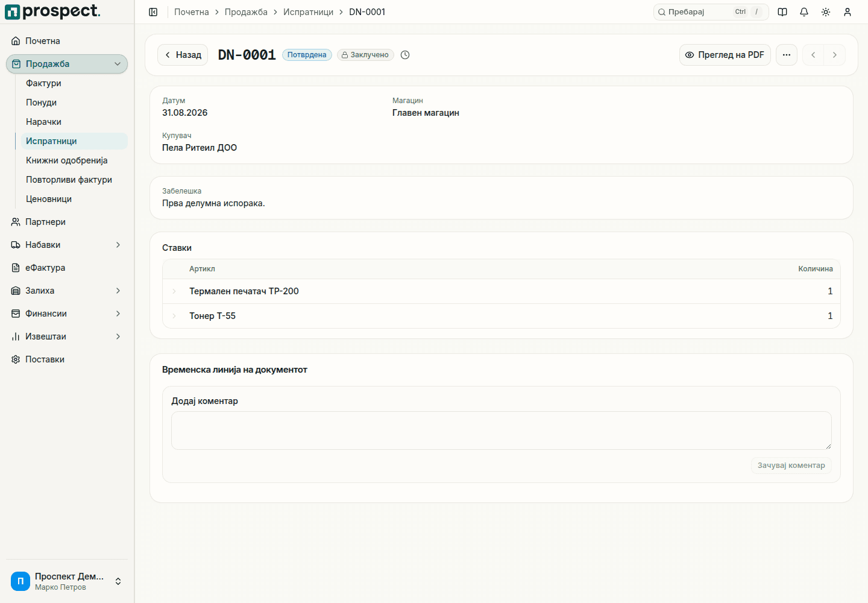Expand the Извештаи section
Screen dimensions: 868x603
click(x=67, y=336)
